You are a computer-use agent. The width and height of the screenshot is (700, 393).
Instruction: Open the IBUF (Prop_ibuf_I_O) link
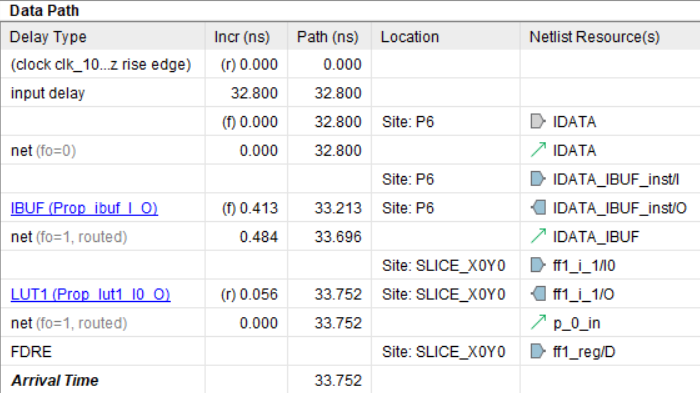84,208
